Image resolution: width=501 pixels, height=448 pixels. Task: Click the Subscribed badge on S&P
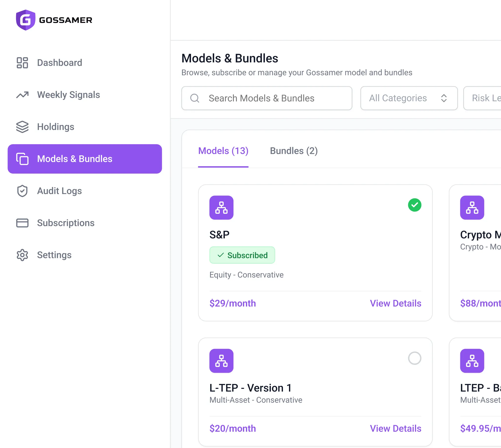(x=242, y=255)
